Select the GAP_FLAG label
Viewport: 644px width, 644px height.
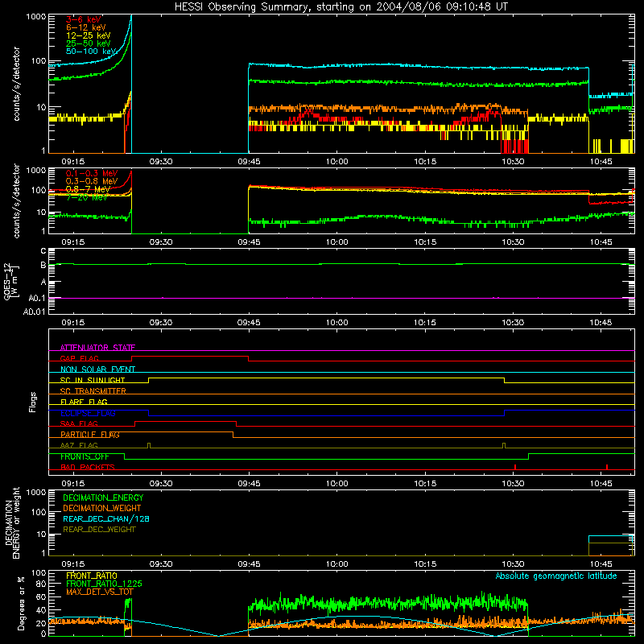pyautogui.click(x=79, y=358)
